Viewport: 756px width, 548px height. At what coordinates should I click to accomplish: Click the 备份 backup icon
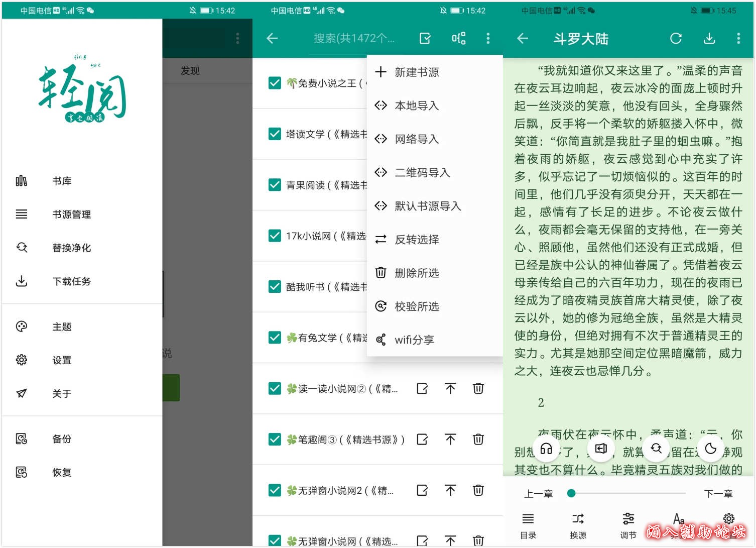(x=22, y=439)
